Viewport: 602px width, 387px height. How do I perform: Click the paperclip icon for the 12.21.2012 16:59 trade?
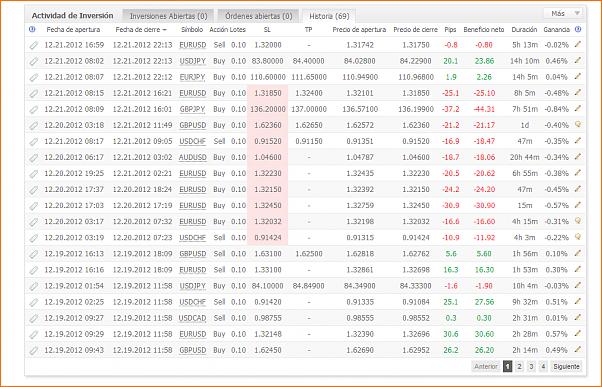click(x=34, y=45)
